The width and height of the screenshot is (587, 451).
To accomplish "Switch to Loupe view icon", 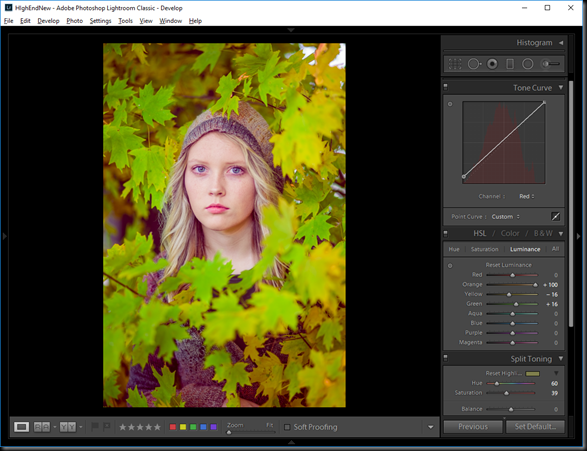I will tap(21, 427).
